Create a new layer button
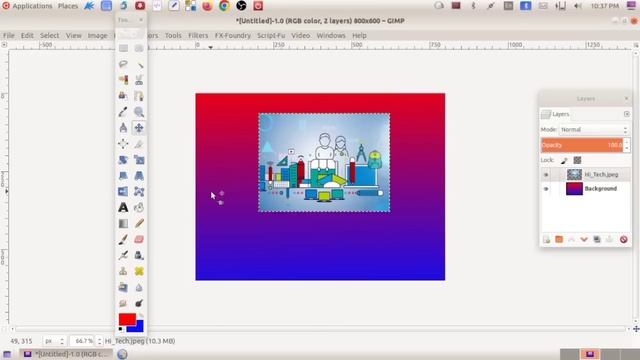The width and height of the screenshot is (640, 360). pyautogui.click(x=546, y=240)
